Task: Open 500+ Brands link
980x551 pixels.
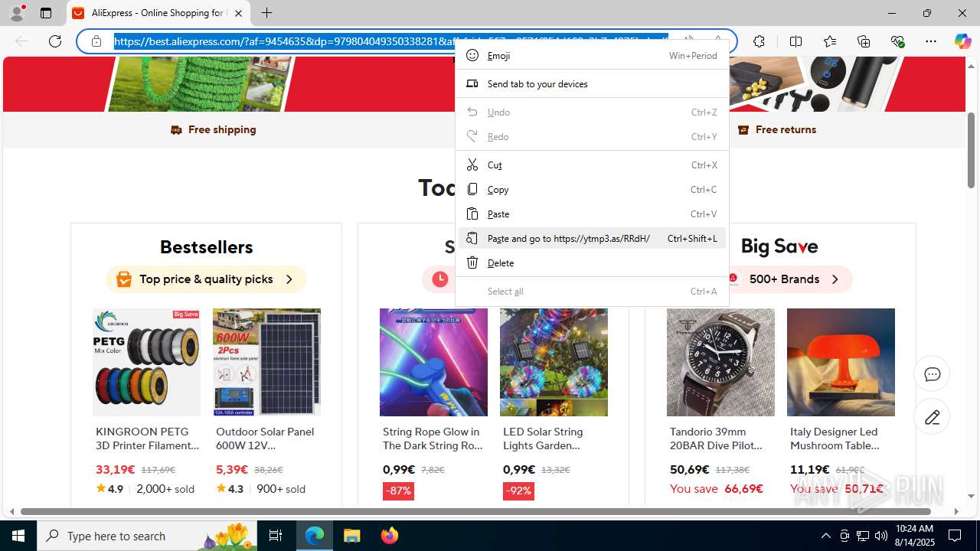Action: (784, 279)
